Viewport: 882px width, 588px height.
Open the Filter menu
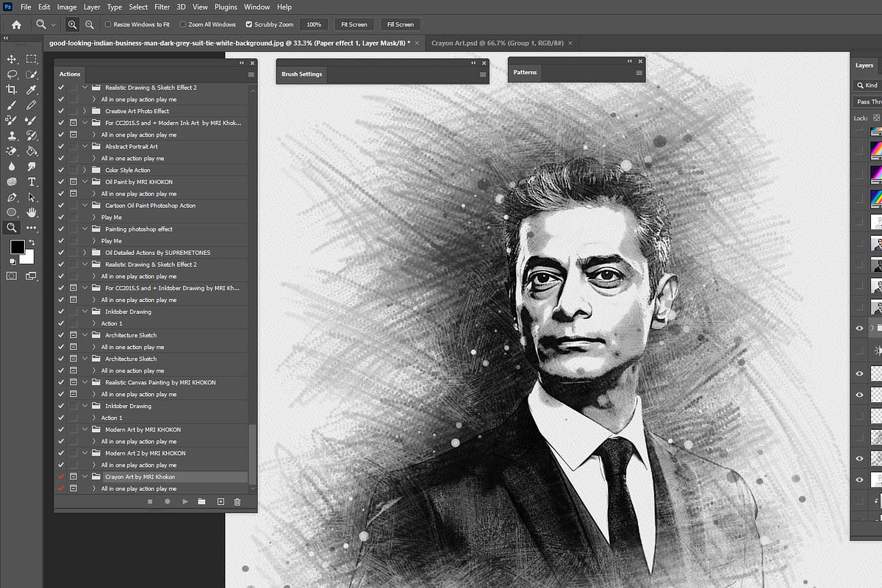(162, 7)
